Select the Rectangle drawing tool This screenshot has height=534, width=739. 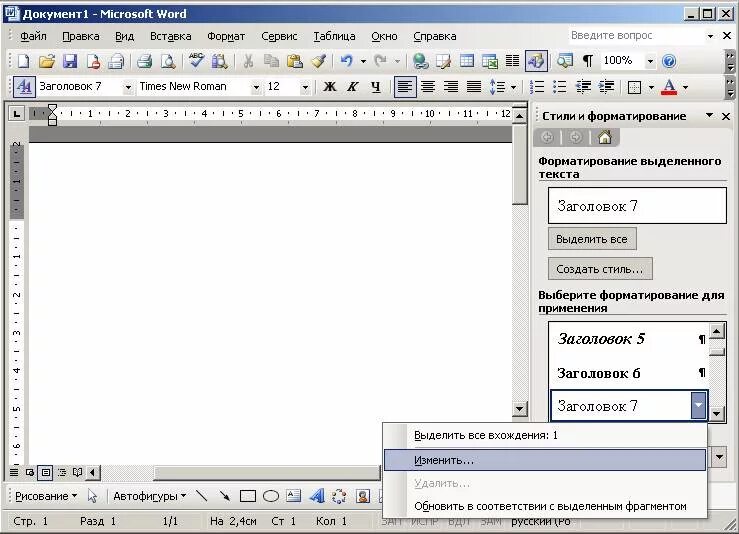pos(248,496)
